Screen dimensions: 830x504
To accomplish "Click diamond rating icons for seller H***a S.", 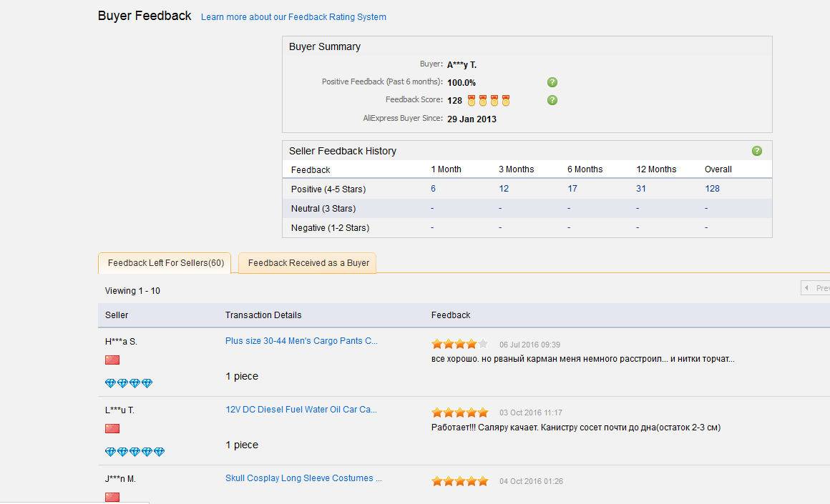I will 129,384.
